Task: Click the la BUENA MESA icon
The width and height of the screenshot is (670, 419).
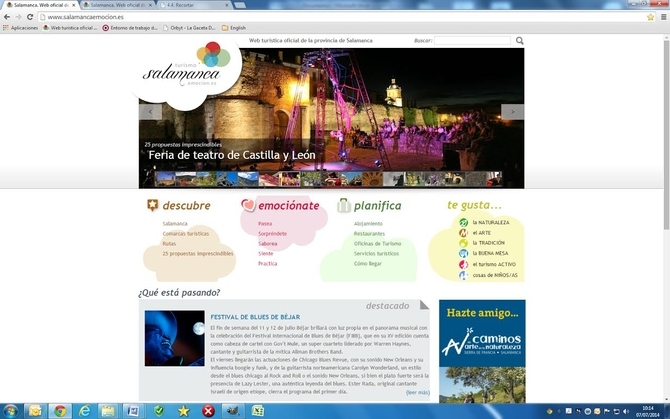Action: (463, 254)
